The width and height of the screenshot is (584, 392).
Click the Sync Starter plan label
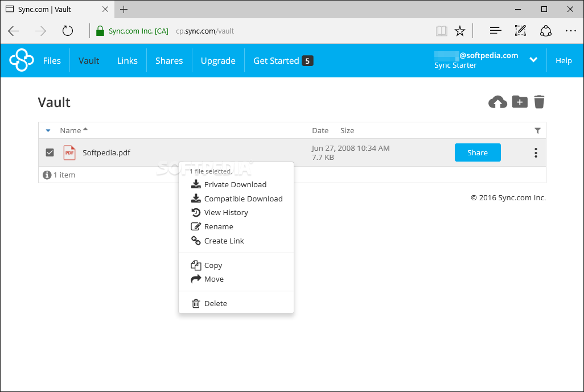455,65
